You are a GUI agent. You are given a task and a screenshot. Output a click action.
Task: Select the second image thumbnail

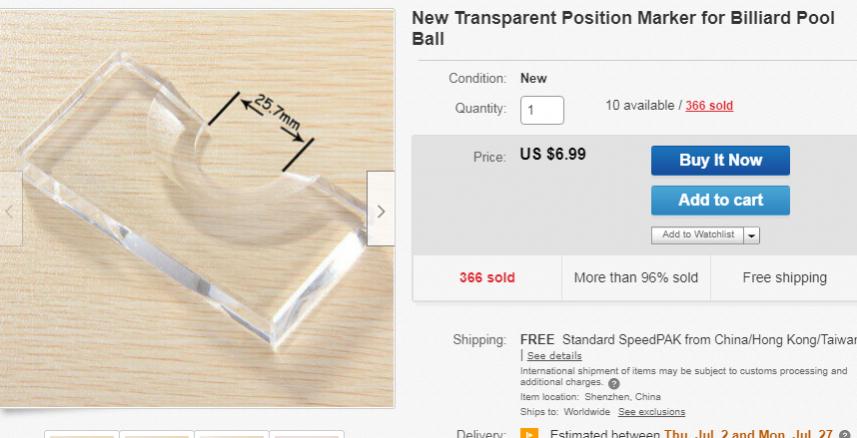pyautogui.click(x=155, y=434)
